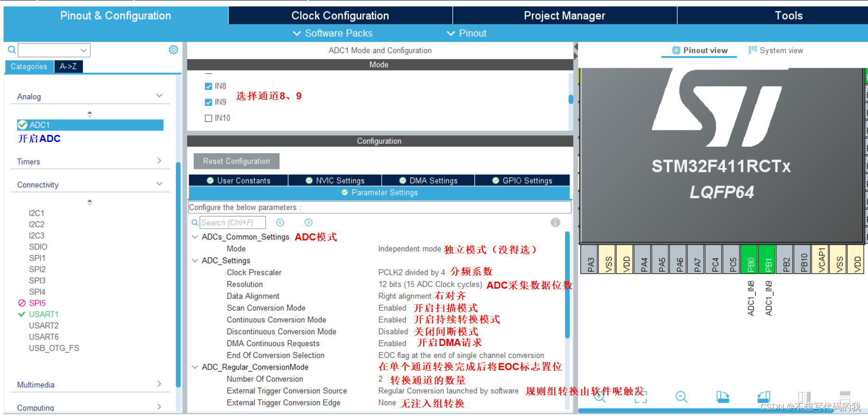Select the Parameter Settings tab
Image resolution: width=868 pixels, height=416 pixels.
[x=380, y=193]
